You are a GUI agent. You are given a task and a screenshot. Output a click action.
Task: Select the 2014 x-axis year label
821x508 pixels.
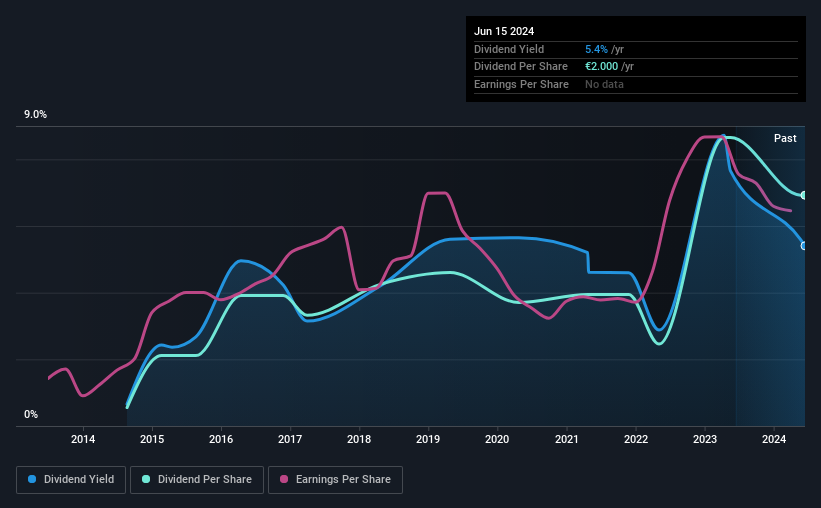click(83, 439)
